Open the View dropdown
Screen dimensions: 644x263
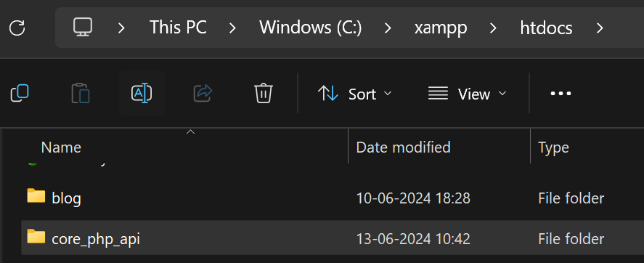click(x=467, y=94)
